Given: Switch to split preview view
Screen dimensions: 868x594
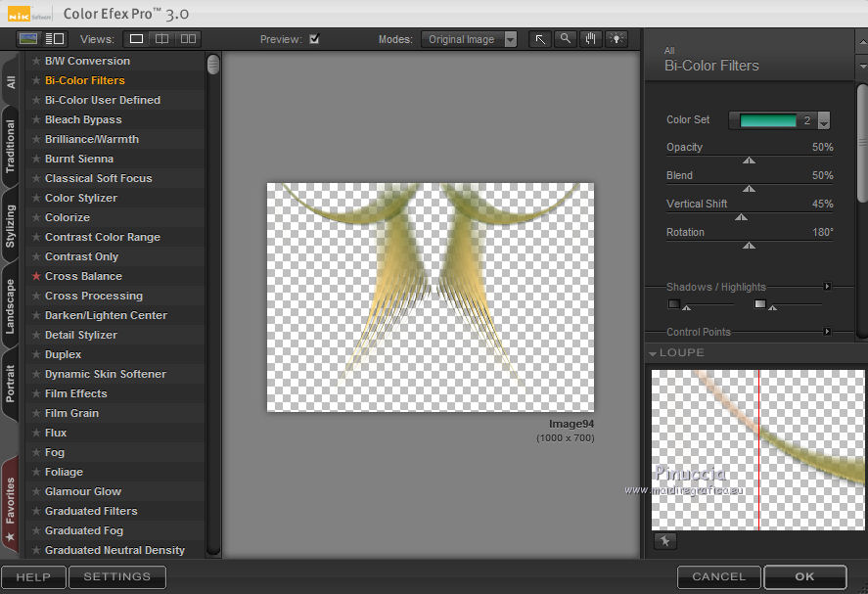Looking at the screenshot, I should point(162,39).
